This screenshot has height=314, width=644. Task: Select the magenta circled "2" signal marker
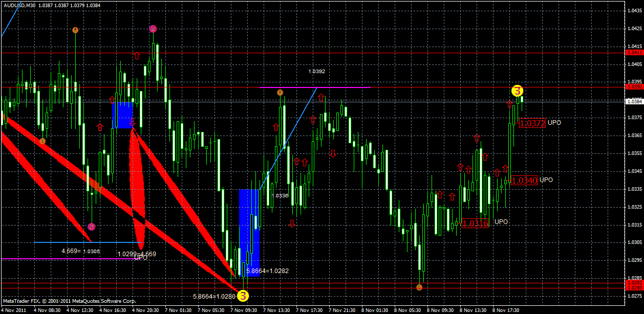152,30
